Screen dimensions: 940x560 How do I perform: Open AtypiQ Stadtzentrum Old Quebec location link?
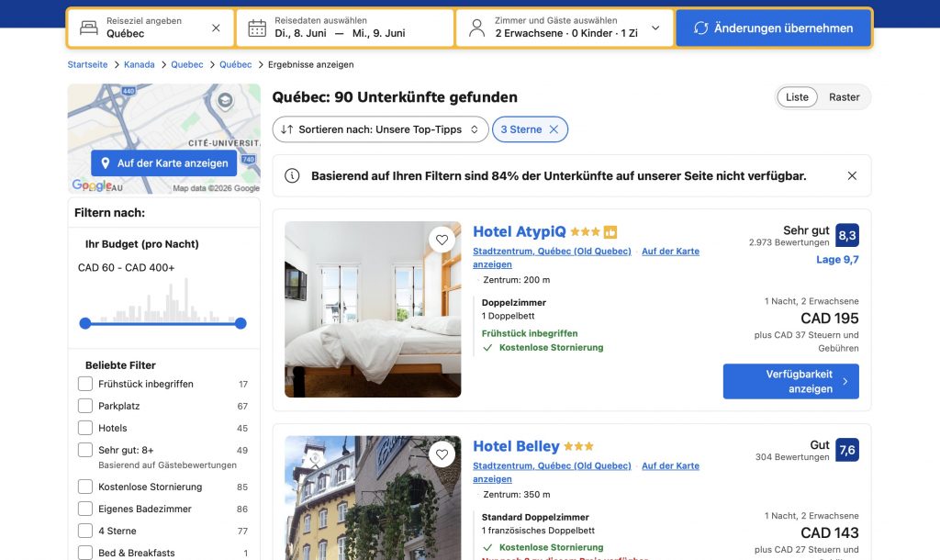tap(552, 252)
